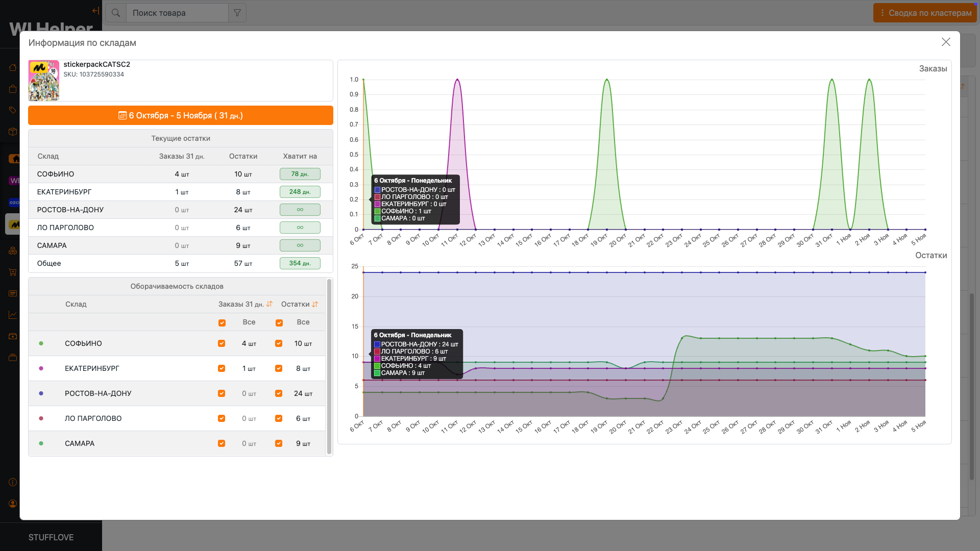The height and width of the screenshot is (551, 980).
Task: Click the collapse sidebar arrow icon
Action: 95,11
